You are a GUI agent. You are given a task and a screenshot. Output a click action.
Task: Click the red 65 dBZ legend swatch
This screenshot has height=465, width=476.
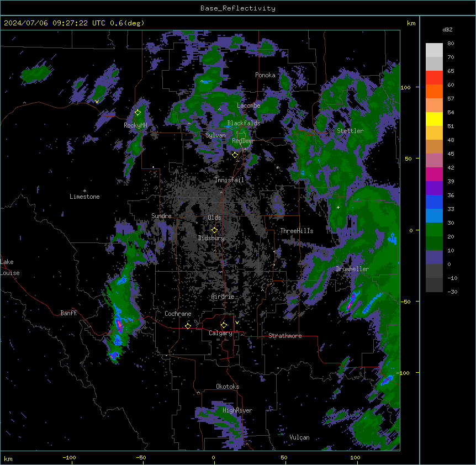point(434,78)
